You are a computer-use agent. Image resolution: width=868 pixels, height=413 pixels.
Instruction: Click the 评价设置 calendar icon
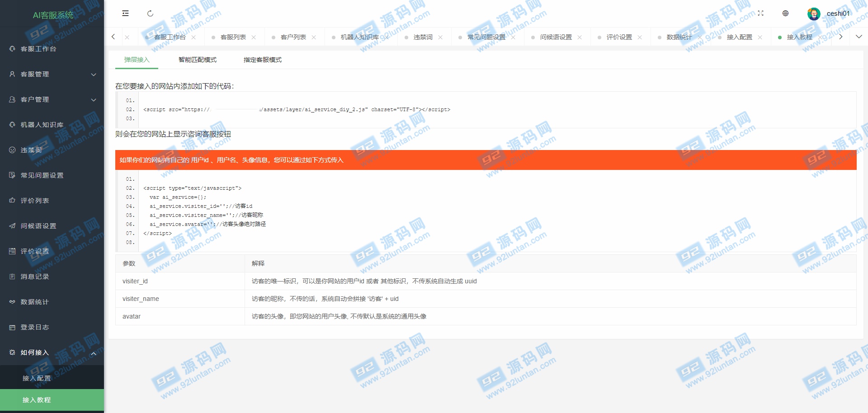click(x=12, y=251)
